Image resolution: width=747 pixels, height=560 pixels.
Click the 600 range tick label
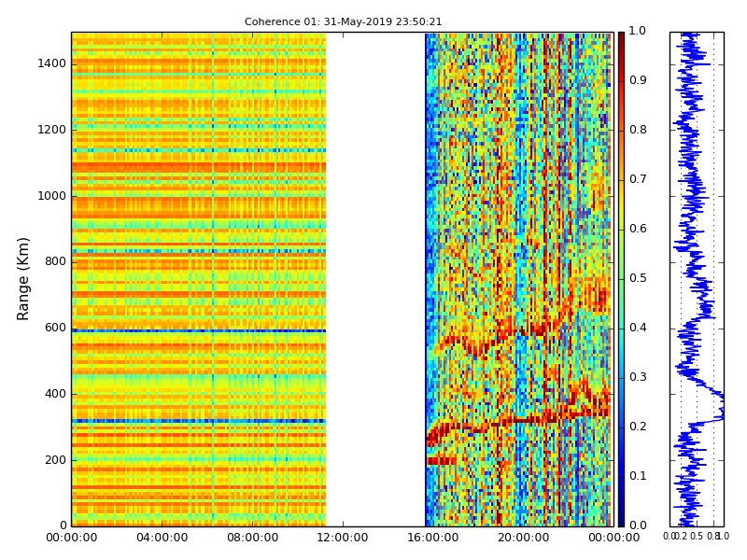56,328
